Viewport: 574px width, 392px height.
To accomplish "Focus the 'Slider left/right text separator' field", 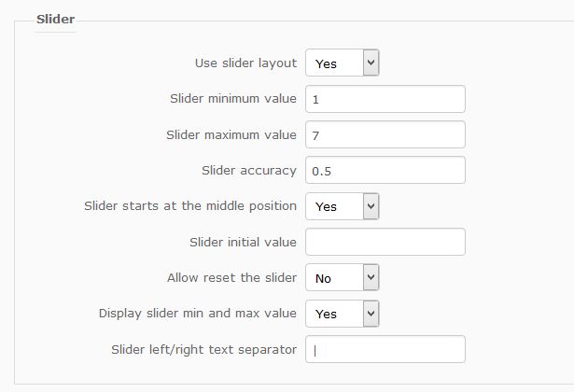I will [385, 350].
